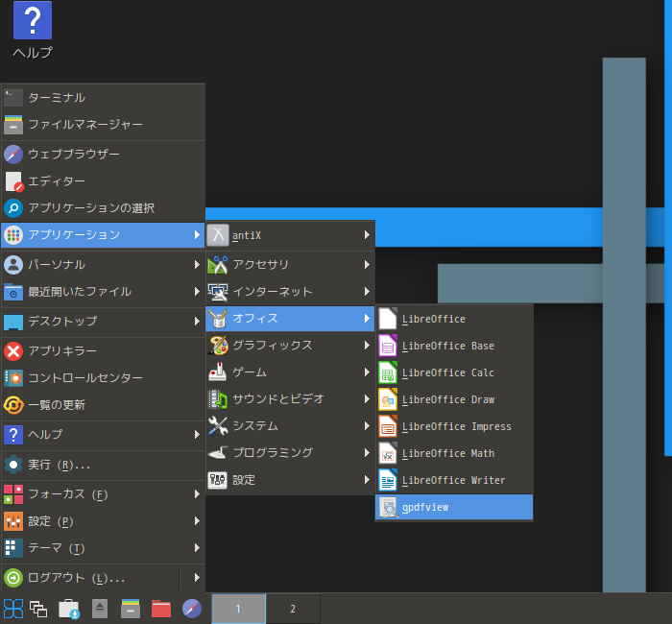Click the LibreOffice Math icon
This screenshot has height=624, width=672.
(388, 453)
